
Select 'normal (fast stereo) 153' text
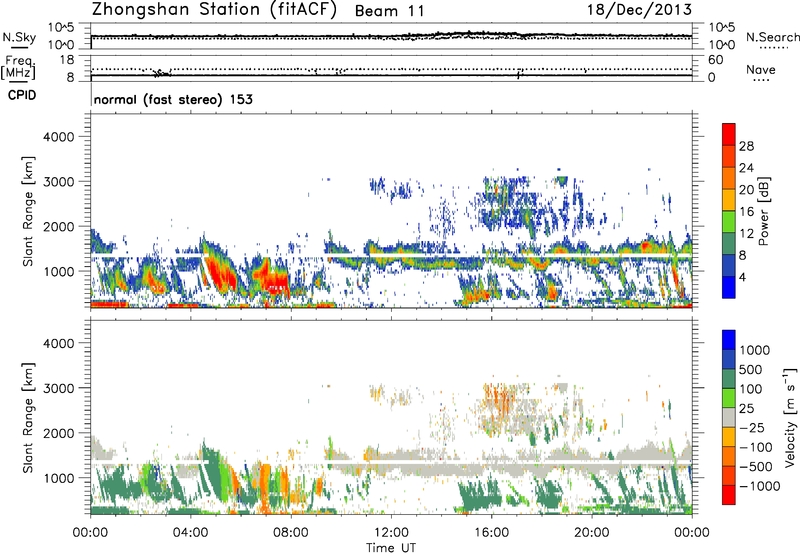tap(173, 99)
